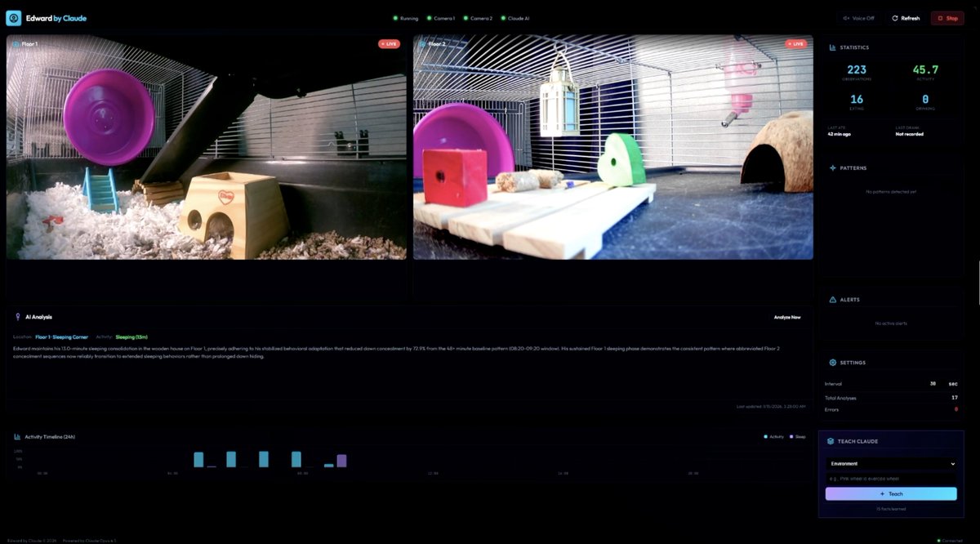Click the Camera 1 status indicator dot

pyautogui.click(x=430, y=18)
